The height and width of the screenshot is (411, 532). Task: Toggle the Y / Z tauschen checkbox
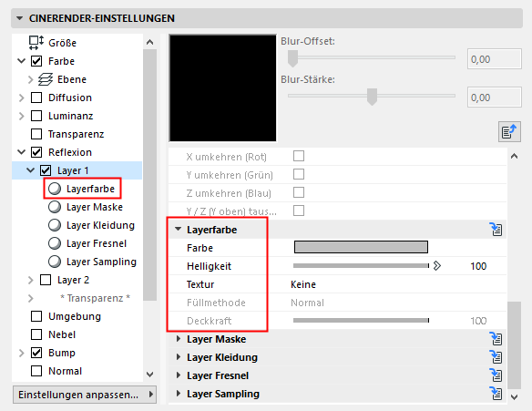point(299,211)
